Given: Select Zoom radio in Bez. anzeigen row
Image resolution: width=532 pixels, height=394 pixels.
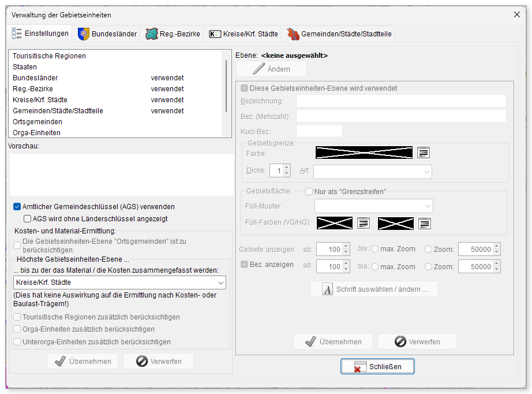Looking at the screenshot, I should (429, 267).
